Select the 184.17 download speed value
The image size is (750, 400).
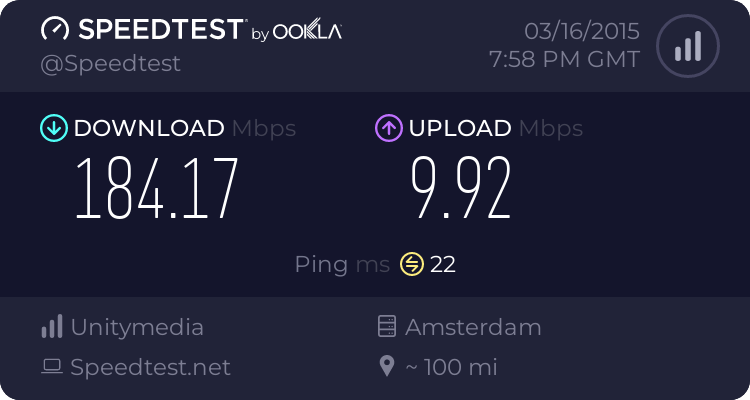coord(157,189)
